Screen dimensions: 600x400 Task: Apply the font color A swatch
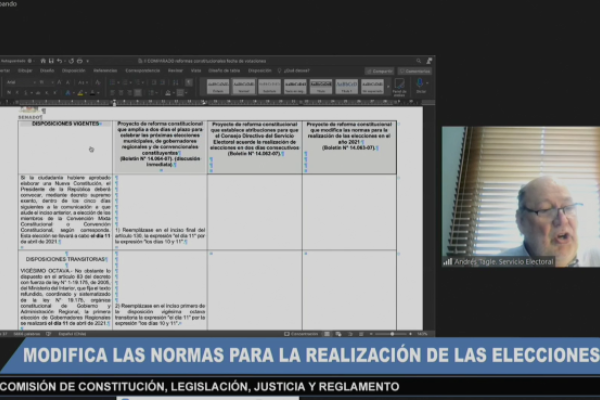[x=93, y=93]
